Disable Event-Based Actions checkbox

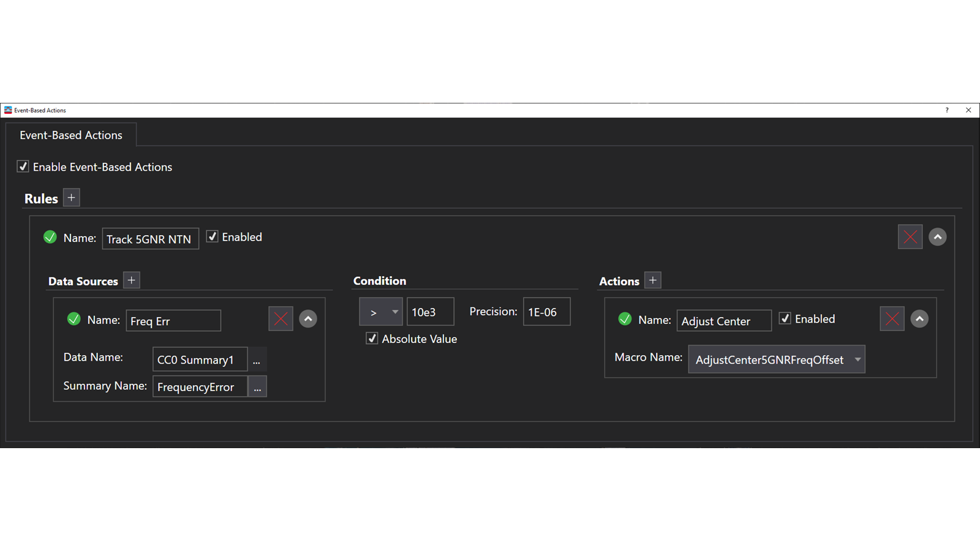[23, 167]
